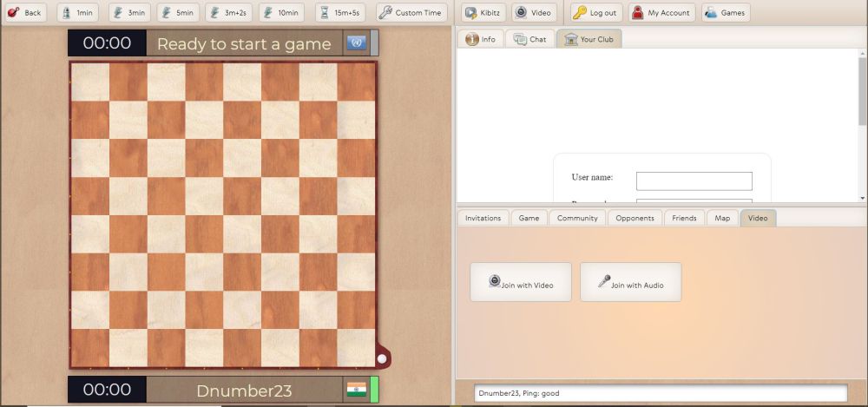Join with Audio using microphone
This screenshot has height=407, width=868.
tap(630, 282)
